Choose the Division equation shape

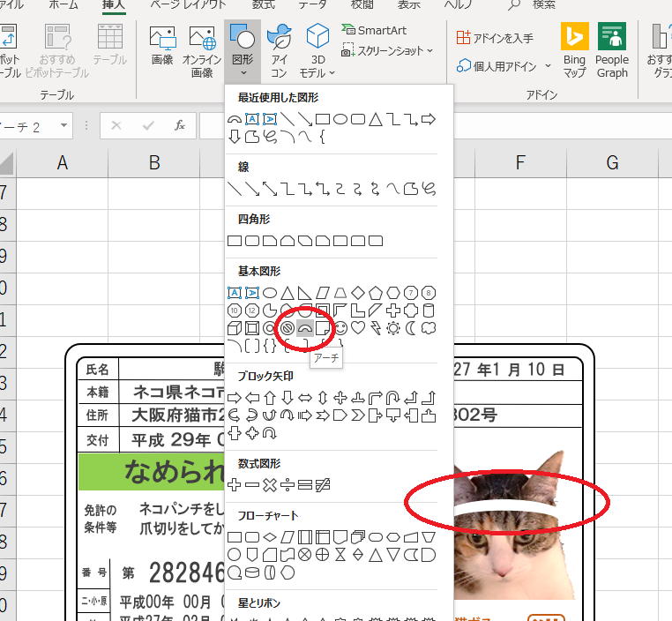pos(287,485)
